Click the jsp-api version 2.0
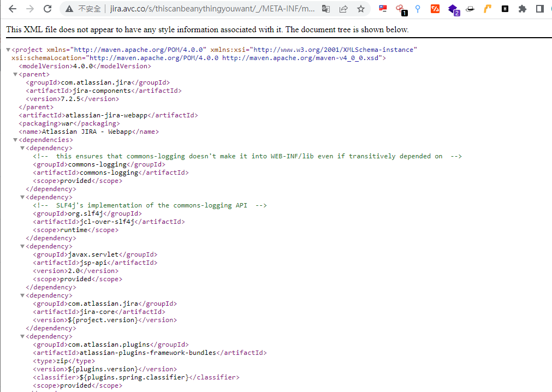The width and height of the screenshot is (552, 392). point(73,271)
